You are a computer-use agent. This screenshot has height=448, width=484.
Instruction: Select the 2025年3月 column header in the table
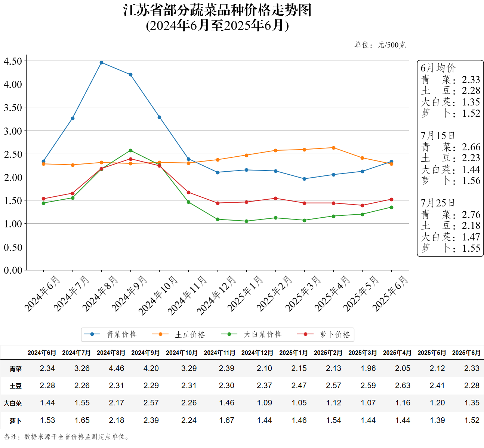tap(363, 353)
